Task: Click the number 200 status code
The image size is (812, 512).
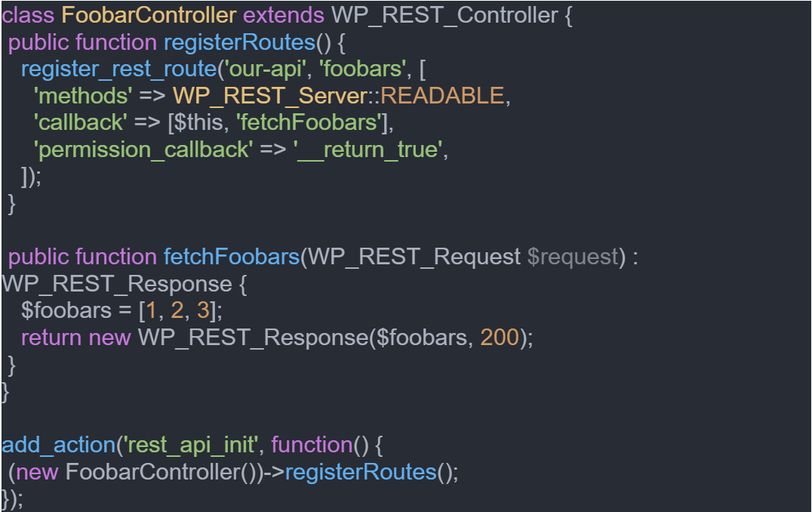Action: pyautogui.click(x=500, y=338)
